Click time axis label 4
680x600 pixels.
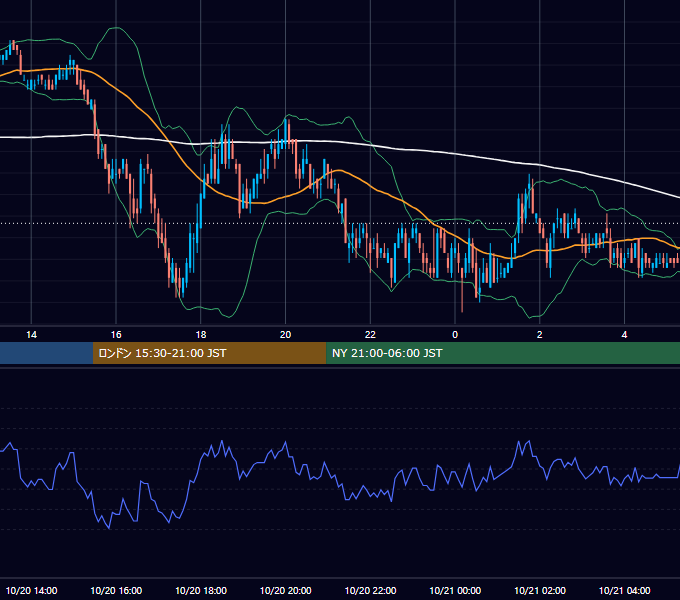click(x=624, y=335)
